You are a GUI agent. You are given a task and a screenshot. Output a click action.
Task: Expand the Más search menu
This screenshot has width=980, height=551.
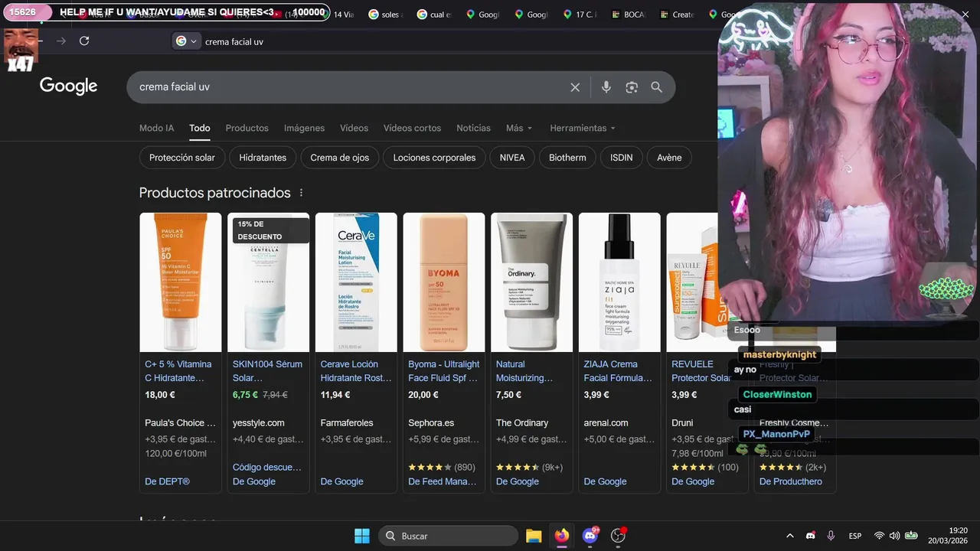pos(519,128)
